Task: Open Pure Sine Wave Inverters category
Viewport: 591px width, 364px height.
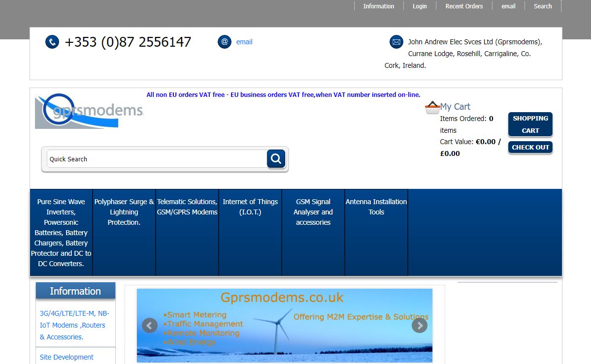Action: (x=61, y=233)
